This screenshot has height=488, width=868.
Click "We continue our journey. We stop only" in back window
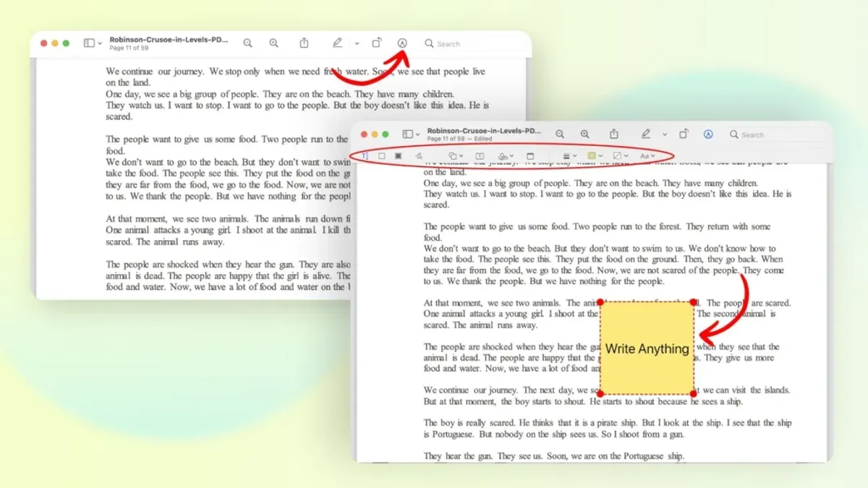pos(295,72)
